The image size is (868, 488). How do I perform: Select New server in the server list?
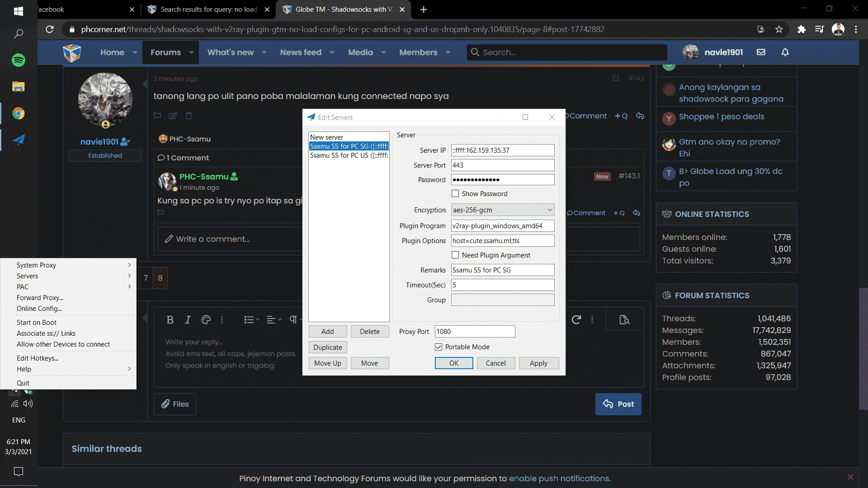(x=349, y=137)
